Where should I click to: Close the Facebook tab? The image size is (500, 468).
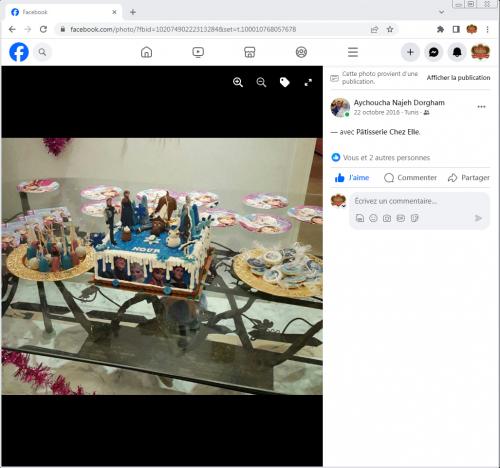click(x=114, y=12)
